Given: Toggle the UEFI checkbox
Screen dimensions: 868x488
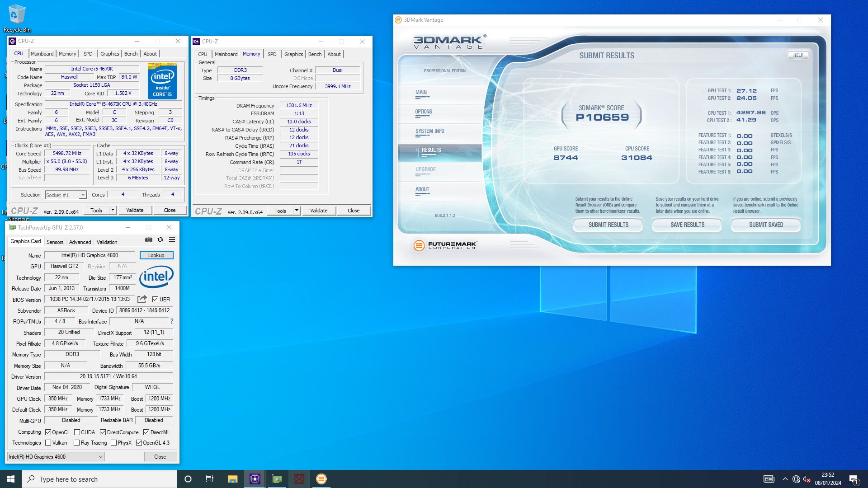Looking at the screenshot, I should coord(155,299).
